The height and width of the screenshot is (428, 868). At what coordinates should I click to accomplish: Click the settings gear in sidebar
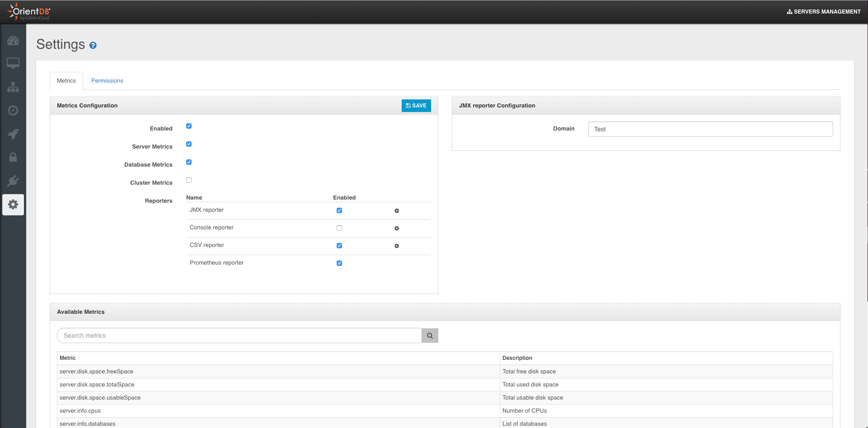click(x=13, y=205)
